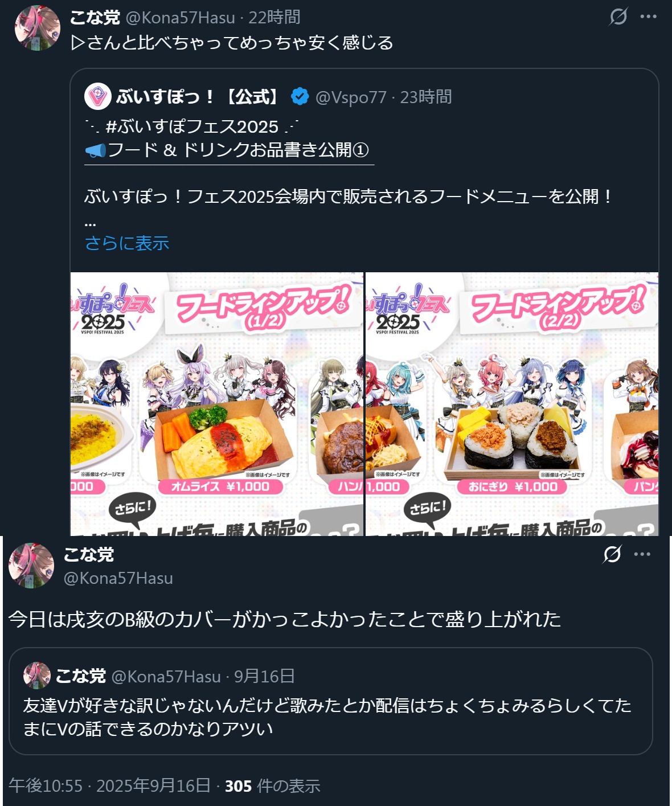Click small avatar in quoted 9月16日 tweet
This screenshot has height=806, width=672.
pyautogui.click(x=36, y=676)
